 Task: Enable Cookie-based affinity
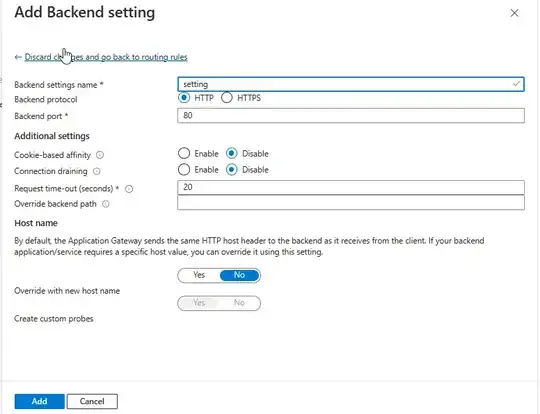point(184,153)
